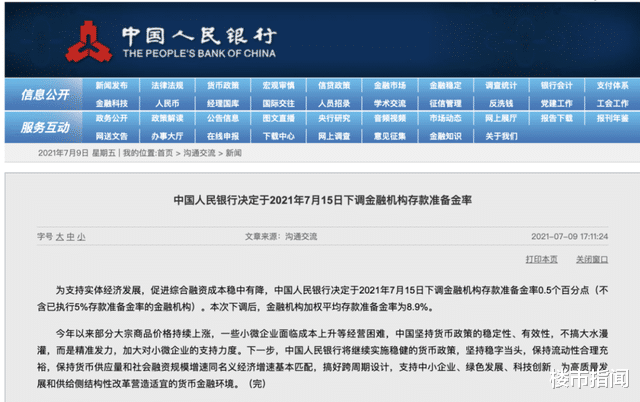The image size is (640, 402).
Task: Open 在线申报 service link
Action: (x=223, y=136)
